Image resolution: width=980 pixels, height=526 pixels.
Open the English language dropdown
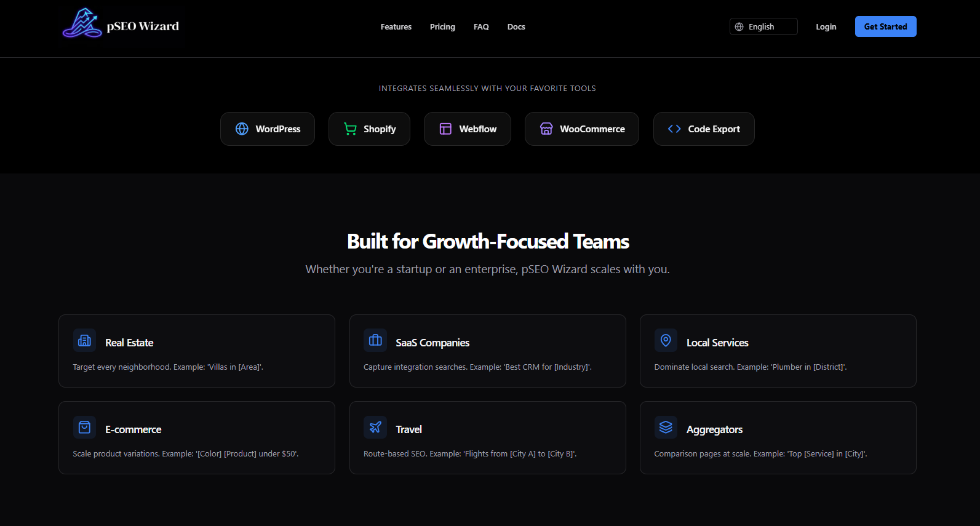click(x=763, y=27)
